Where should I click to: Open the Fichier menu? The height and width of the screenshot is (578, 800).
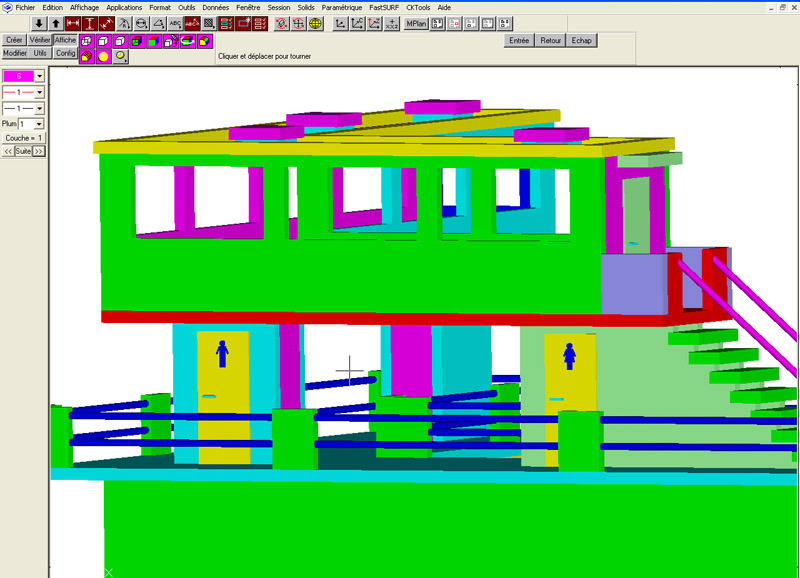tap(26, 7)
